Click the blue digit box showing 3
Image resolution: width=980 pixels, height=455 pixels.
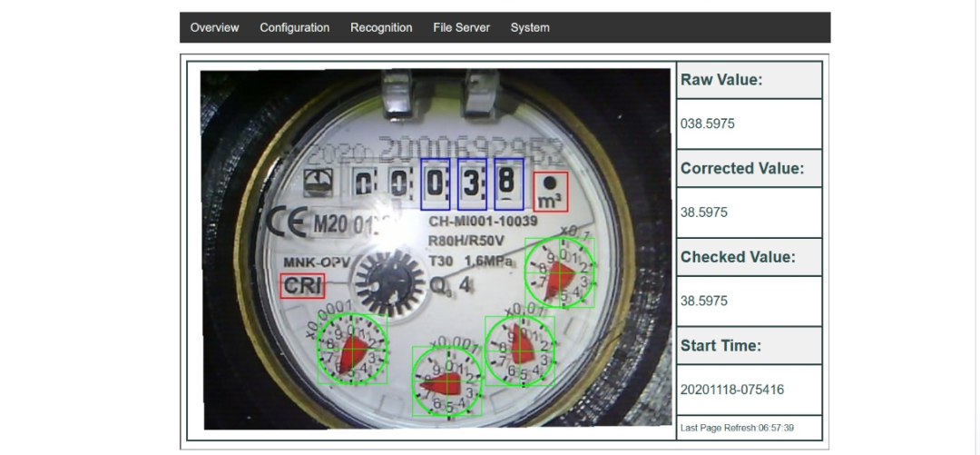[472, 183]
